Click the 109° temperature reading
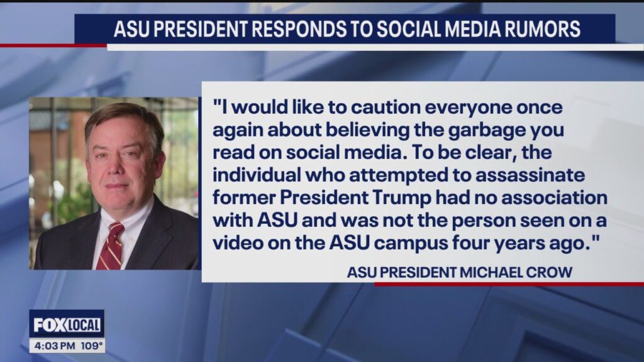Screen dimensions: 644x362 pos(90,345)
